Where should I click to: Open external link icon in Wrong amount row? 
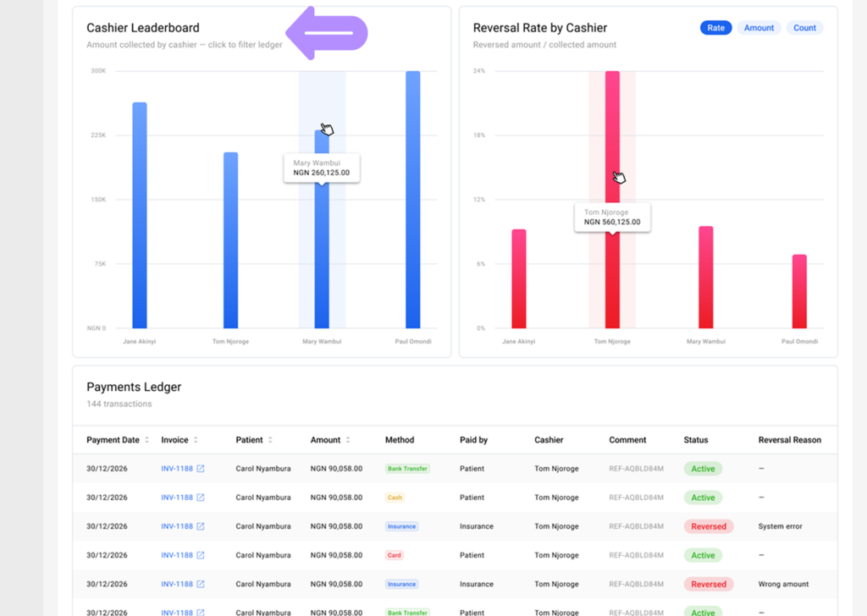(x=200, y=584)
